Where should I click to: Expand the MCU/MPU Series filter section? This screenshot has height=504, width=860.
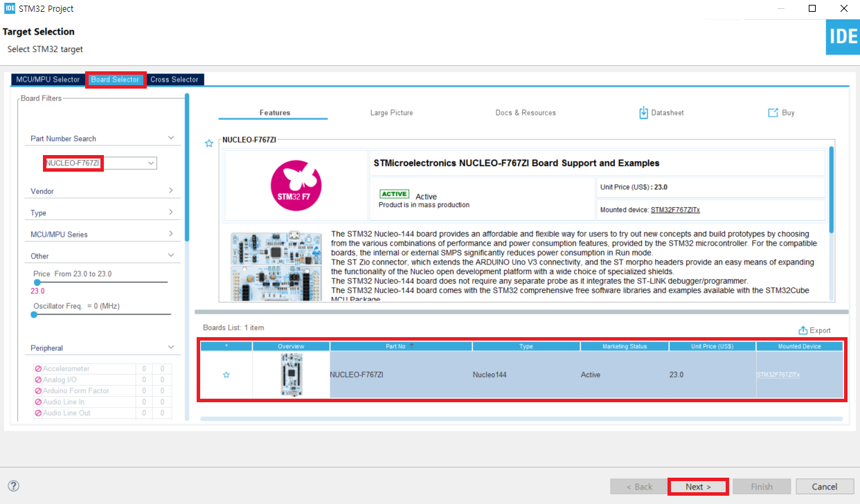[171, 234]
